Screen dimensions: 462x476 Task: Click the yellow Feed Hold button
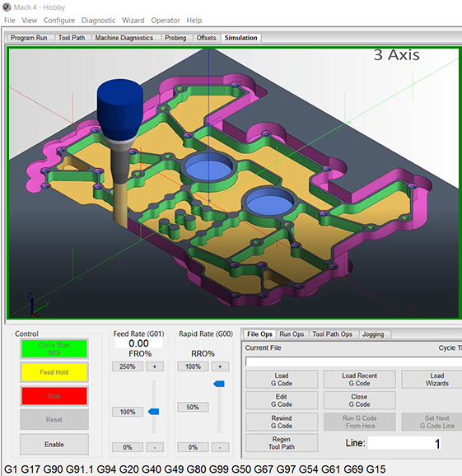tap(54, 372)
